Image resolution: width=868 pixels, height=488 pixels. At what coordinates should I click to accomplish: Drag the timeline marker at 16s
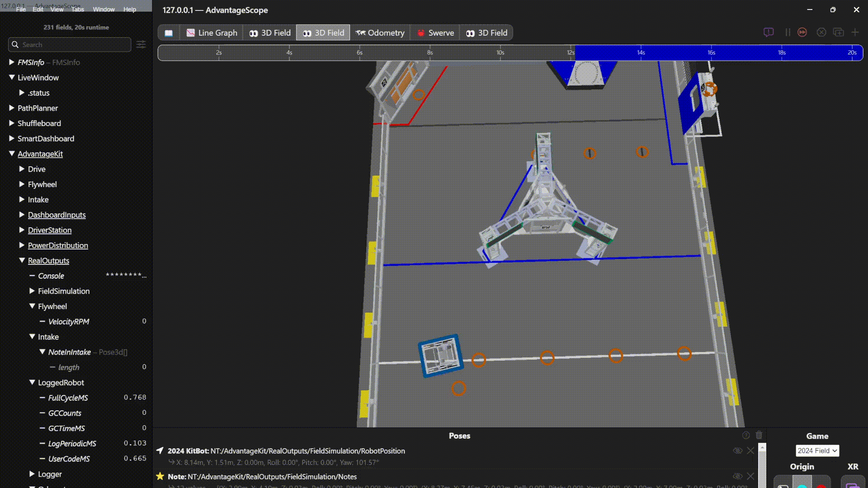pyautogui.click(x=711, y=52)
